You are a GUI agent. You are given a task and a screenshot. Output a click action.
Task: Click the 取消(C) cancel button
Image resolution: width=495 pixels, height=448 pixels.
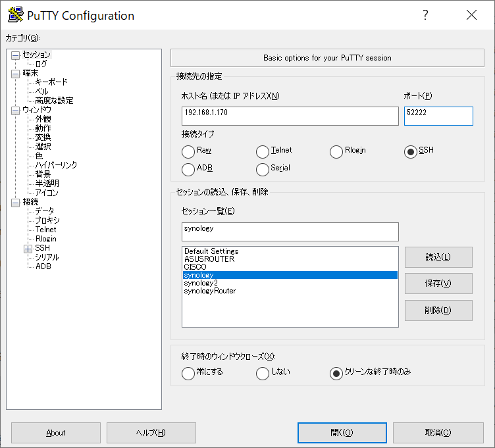click(438, 433)
